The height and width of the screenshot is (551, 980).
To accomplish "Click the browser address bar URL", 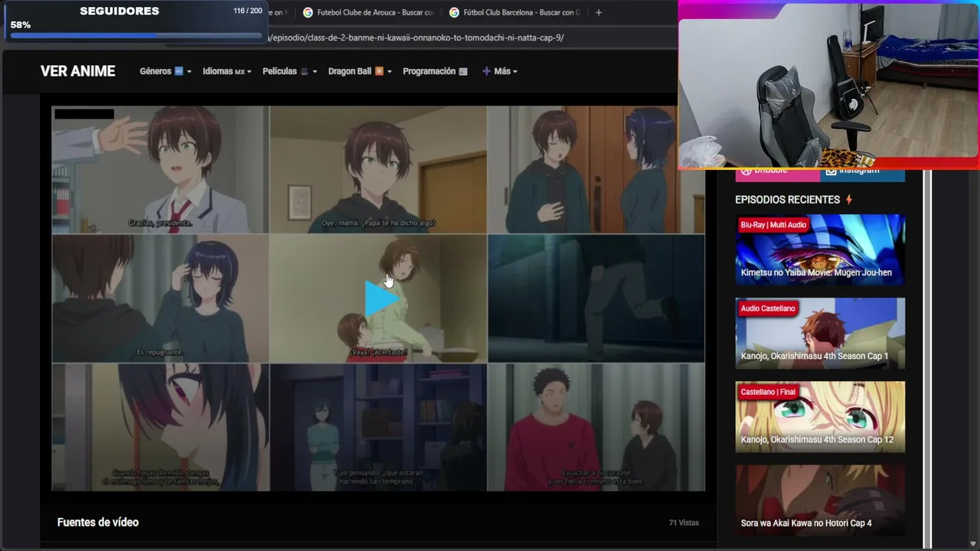I will coord(417,37).
